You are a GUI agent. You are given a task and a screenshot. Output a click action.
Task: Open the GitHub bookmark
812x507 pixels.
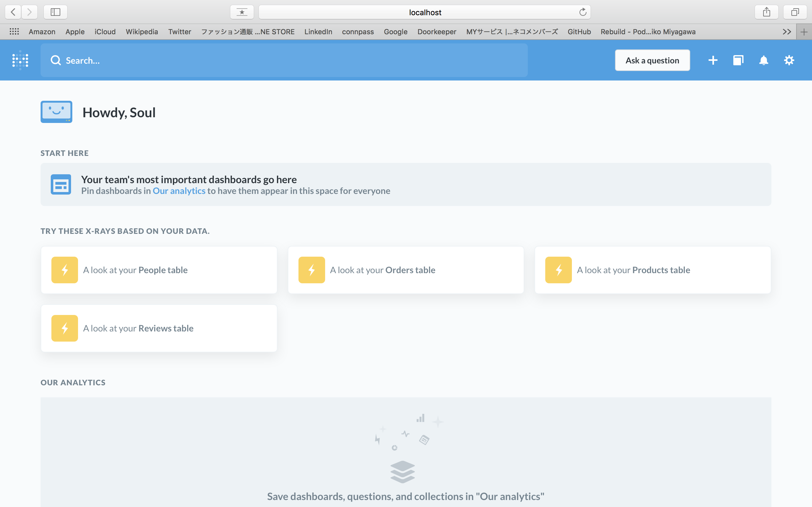click(x=579, y=31)
